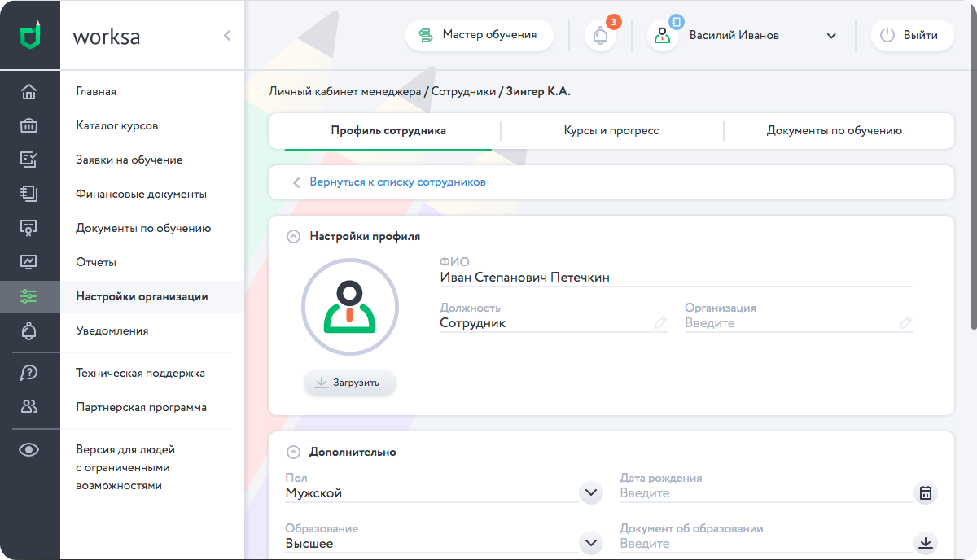
Task: Click the notification bell with badge 3
Action: click(x=601, y=36)
